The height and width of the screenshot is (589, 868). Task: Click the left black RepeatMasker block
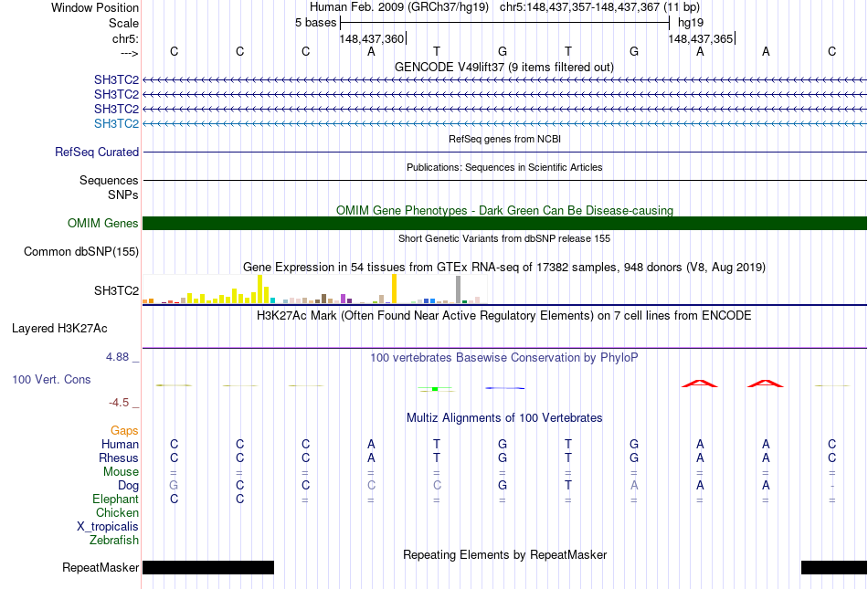tap(208, 567)
